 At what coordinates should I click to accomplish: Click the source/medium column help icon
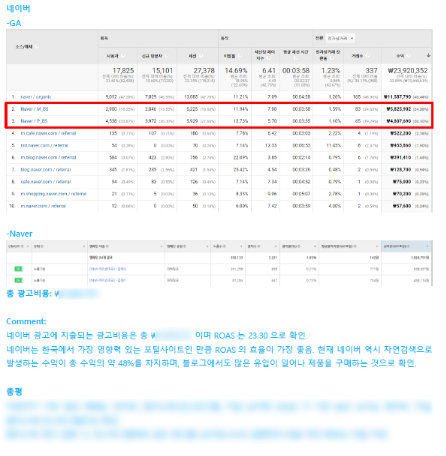coord(37,47)
